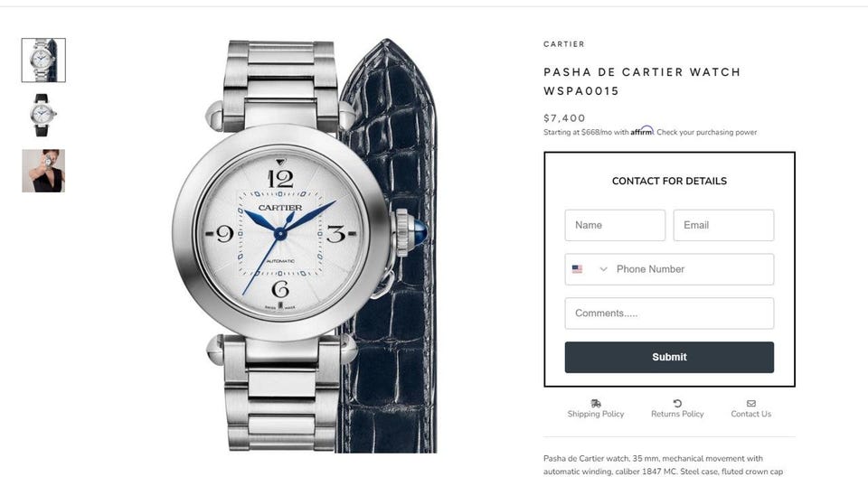This screenshot has height=477, width=868.
Task: Click Check your purchasing power link
Action: click(x=706, y=132)
